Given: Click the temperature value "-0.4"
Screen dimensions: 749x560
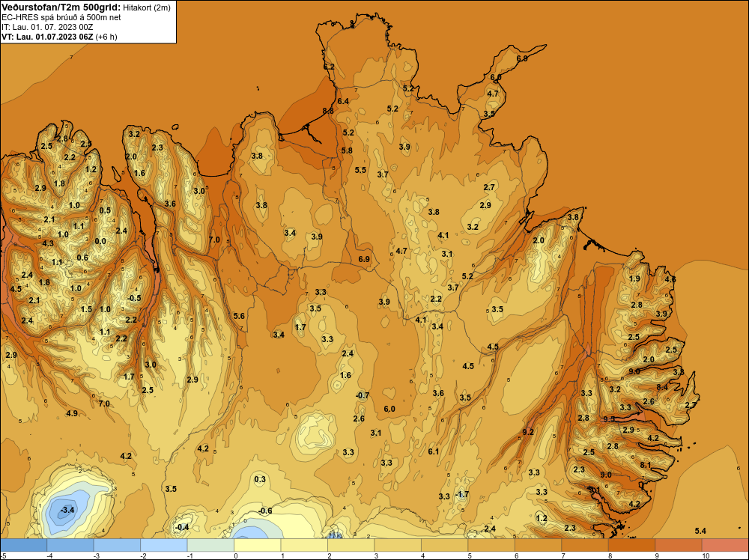Looking at the screenshot, I should pyautogui.click(x=181, y=527).
